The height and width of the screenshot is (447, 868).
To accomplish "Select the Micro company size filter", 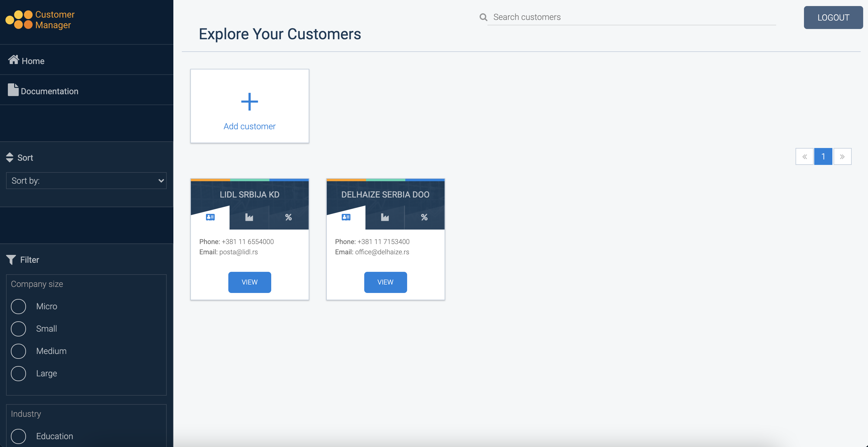I will pos(18,306).
